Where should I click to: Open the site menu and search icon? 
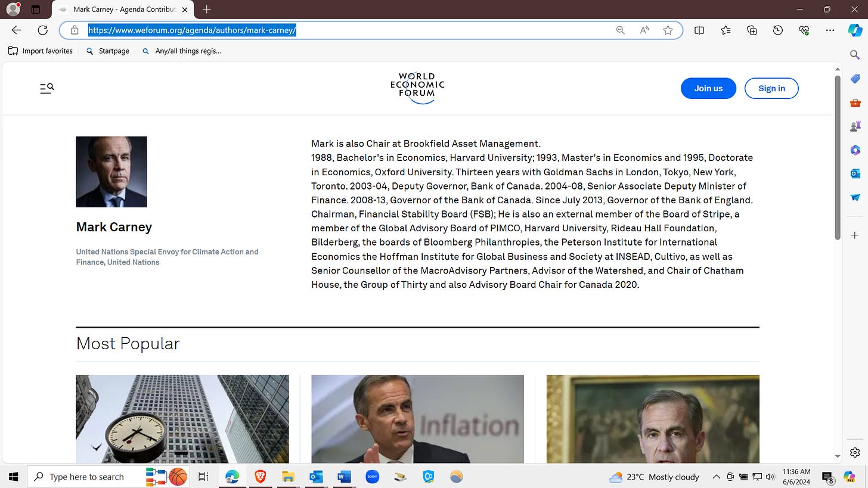coord(46,88)
